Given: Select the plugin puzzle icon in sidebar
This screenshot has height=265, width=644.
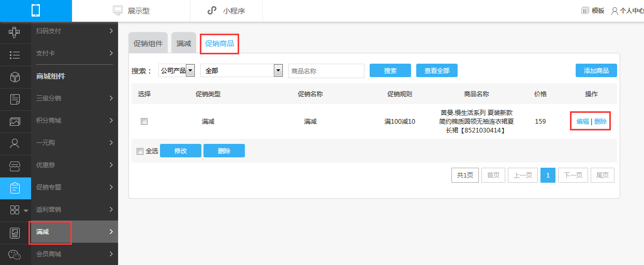Looking at the screenshot, I should tap(15, 33).
